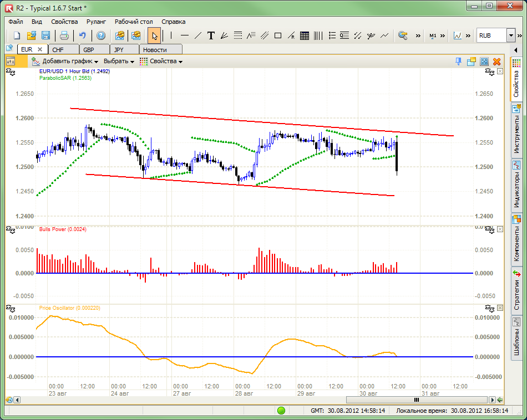Choose the M1 timeframe button
Screen dimensions: 527x420
[x=433, y=35]
